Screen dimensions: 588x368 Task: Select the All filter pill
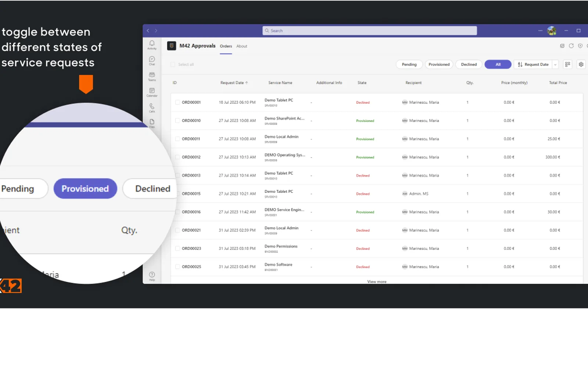(x=498, y=64)
